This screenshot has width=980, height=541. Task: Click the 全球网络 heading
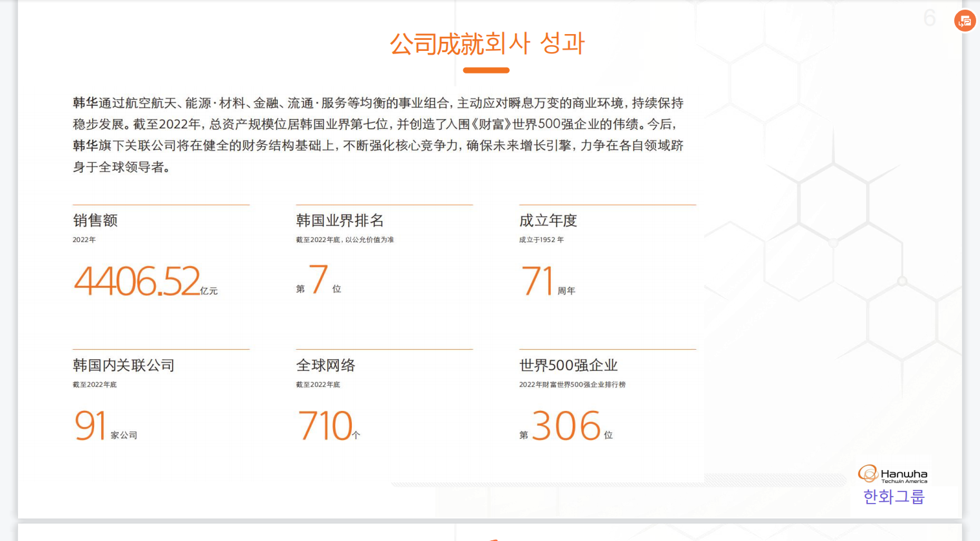(325, 366)
